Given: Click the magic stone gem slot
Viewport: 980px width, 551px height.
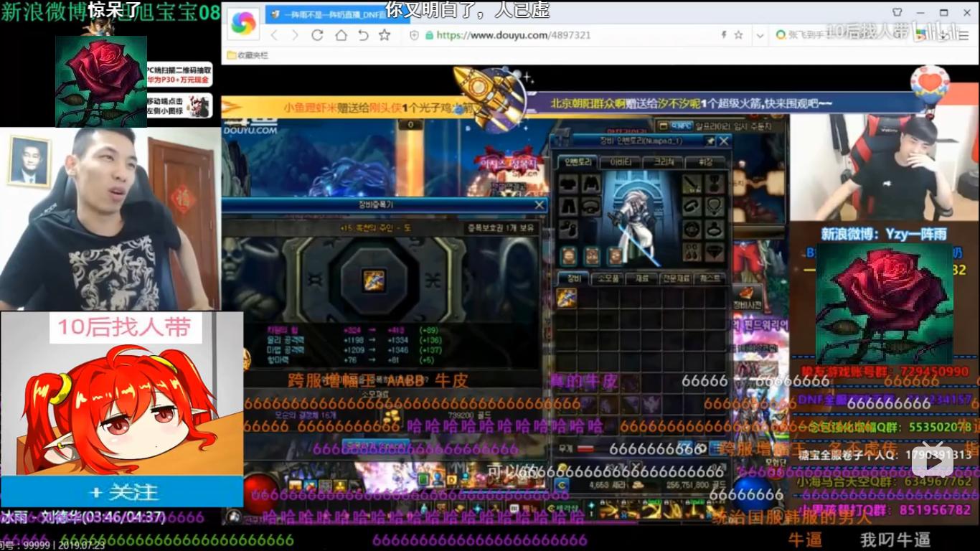Looking at the screenshot, I should 714,252.
